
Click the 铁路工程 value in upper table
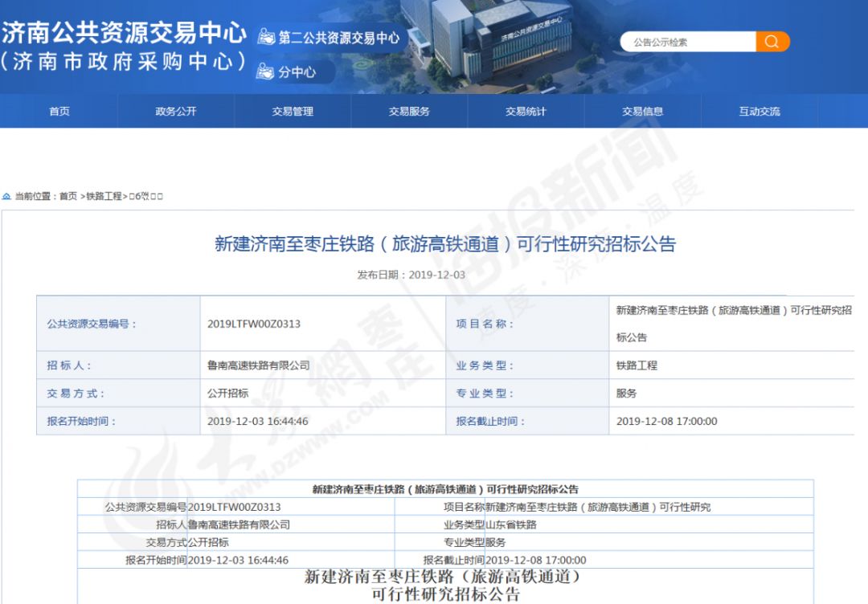coord(637,365)
